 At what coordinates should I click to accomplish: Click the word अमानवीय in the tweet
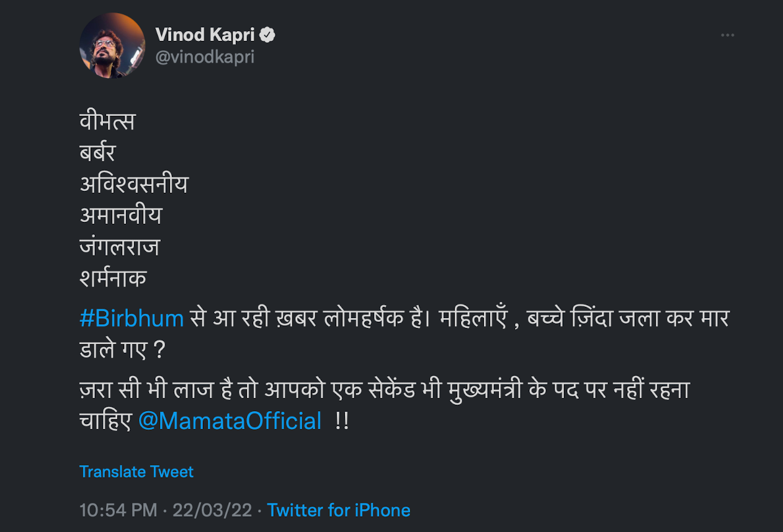click(x=120, y=215)
